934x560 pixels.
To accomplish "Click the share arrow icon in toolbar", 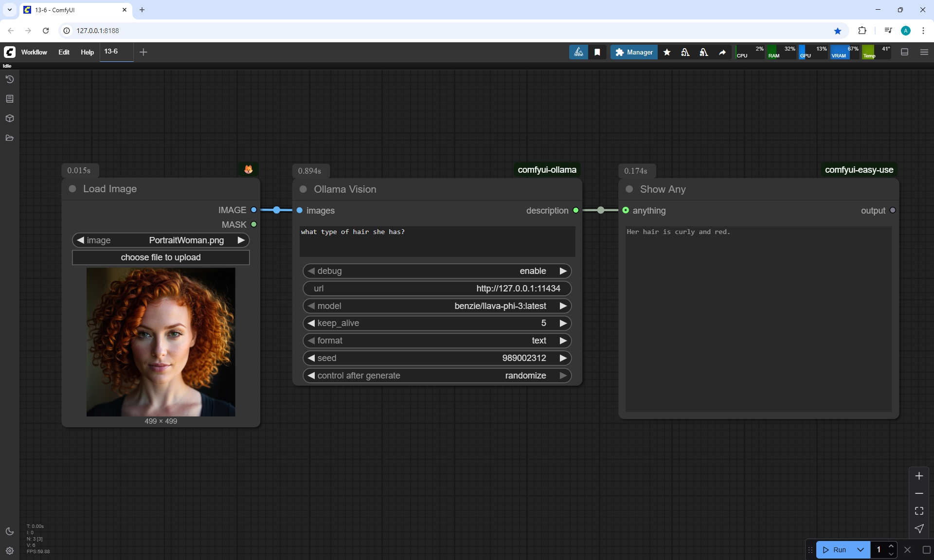I will pos(722,52).
